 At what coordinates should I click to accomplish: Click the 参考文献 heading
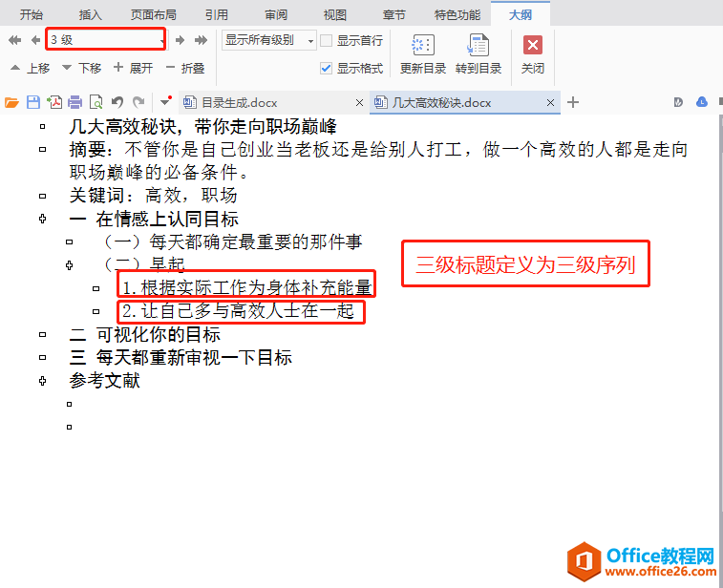click(x=105, y=381)
